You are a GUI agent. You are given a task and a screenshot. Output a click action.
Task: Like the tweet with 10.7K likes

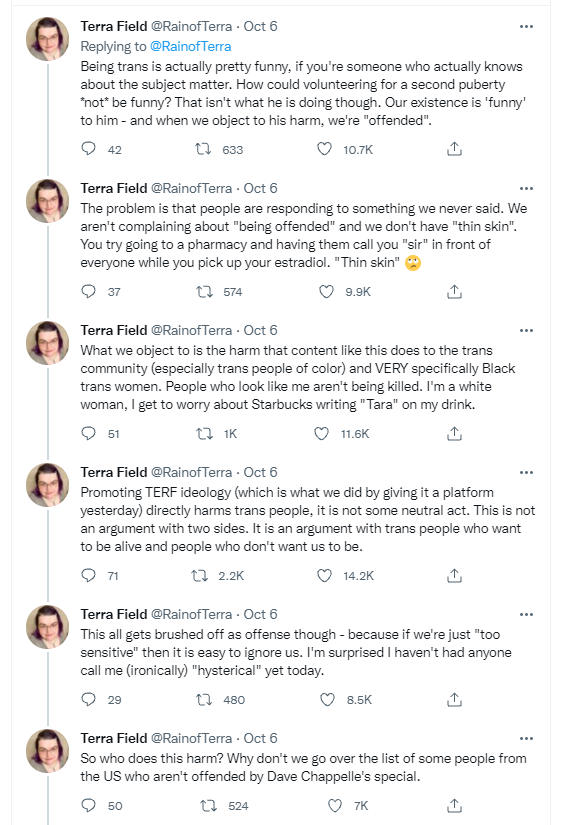pyautogui.click(x=325, y=149)
